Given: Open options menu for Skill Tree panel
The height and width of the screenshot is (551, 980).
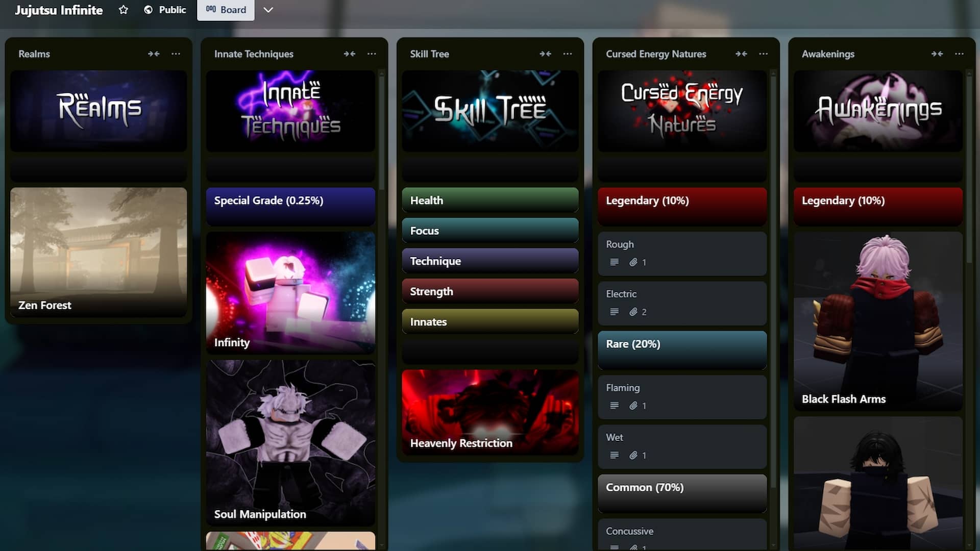Looking at the screenshot, I should point(567,53).
